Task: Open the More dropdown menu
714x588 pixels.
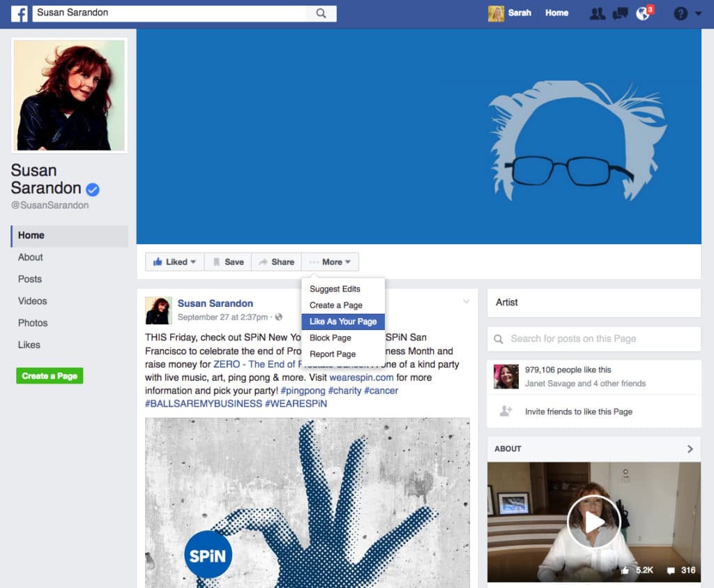Action: pos(330,262)
